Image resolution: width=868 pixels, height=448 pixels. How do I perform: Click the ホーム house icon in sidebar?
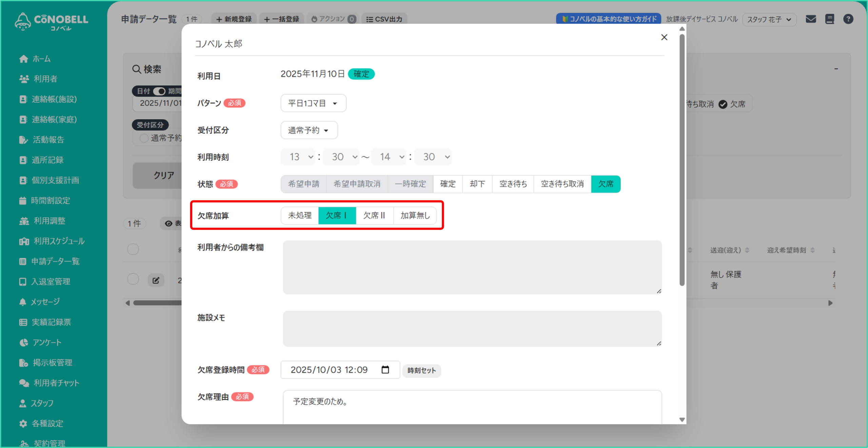coord(23,59)
